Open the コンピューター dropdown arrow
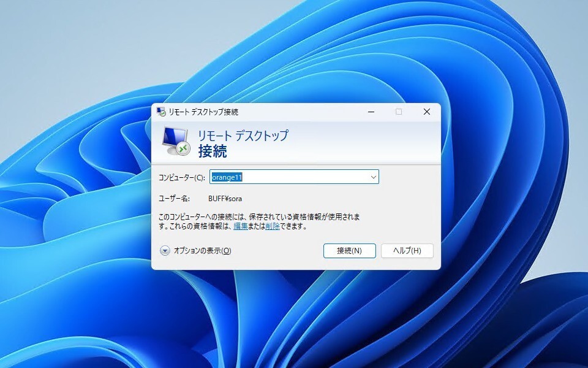Image resolution: width=588 pixels, height=368 pixels. coord(374,177)
